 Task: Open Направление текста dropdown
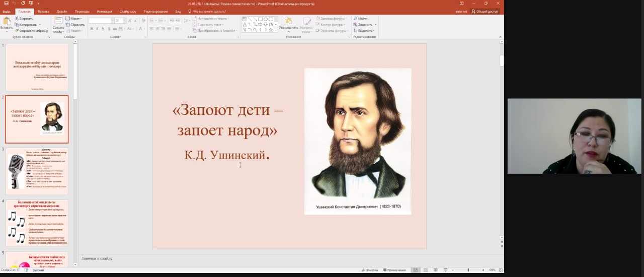[211, 19]
